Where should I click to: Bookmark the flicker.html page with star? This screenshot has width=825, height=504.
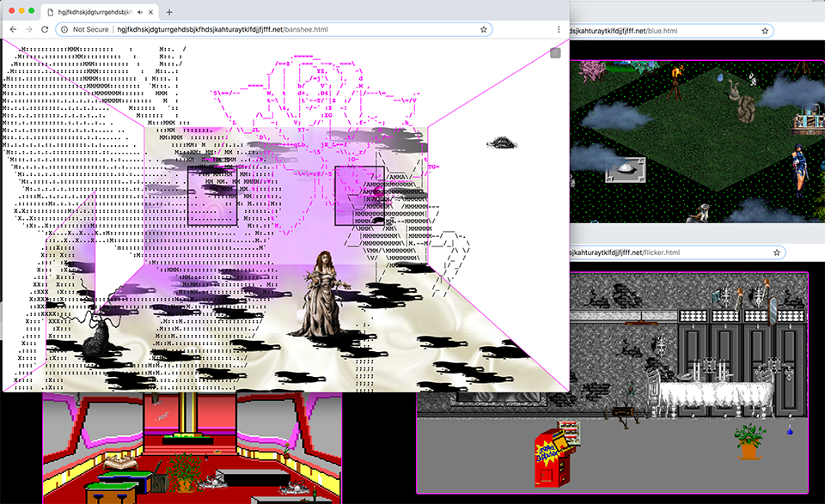point(776,252)
